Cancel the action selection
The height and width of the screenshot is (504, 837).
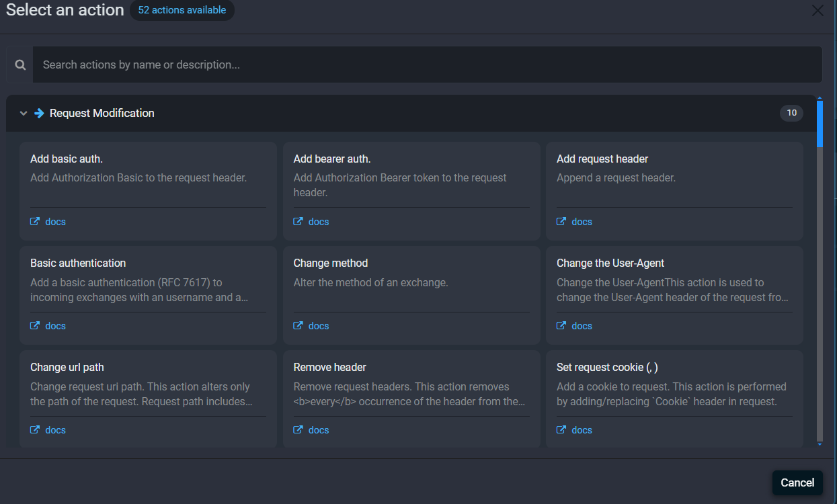797,482
